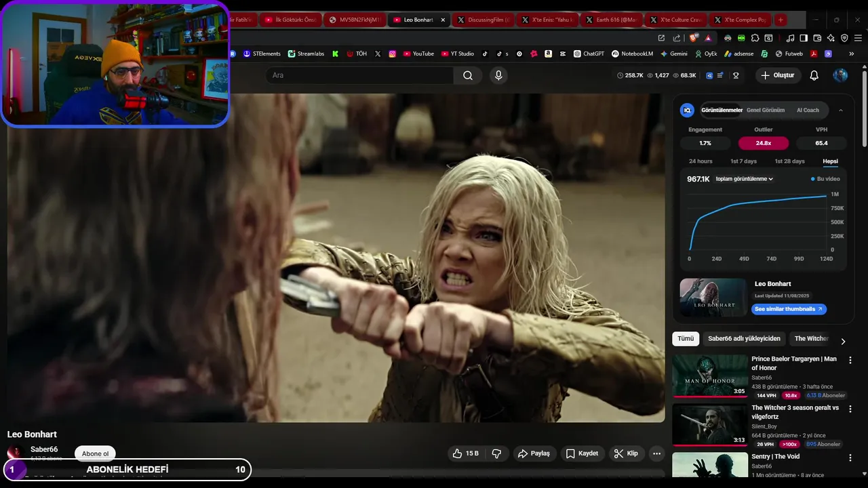The height and width of the screenshot is (488, 868).
Task: Open the X bookmark icon in bookmarks bar
Action: pos(378,54)
